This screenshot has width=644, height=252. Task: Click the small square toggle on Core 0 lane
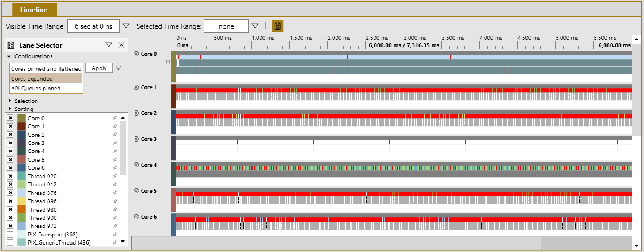pyautogui.click(x=167, y=62)
